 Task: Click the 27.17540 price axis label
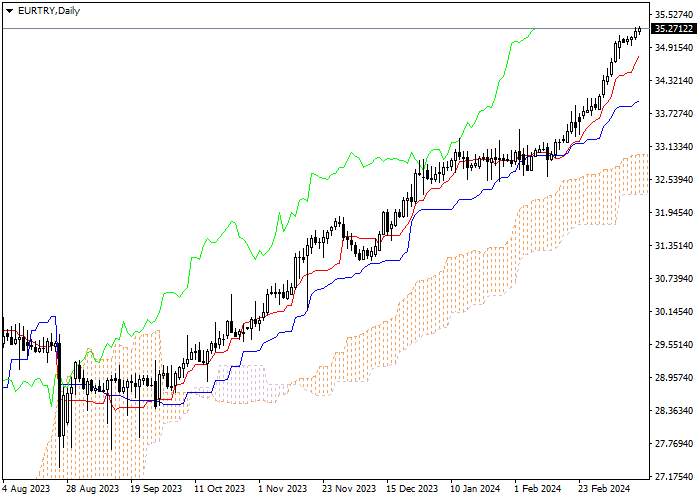[x=674, y=477]
